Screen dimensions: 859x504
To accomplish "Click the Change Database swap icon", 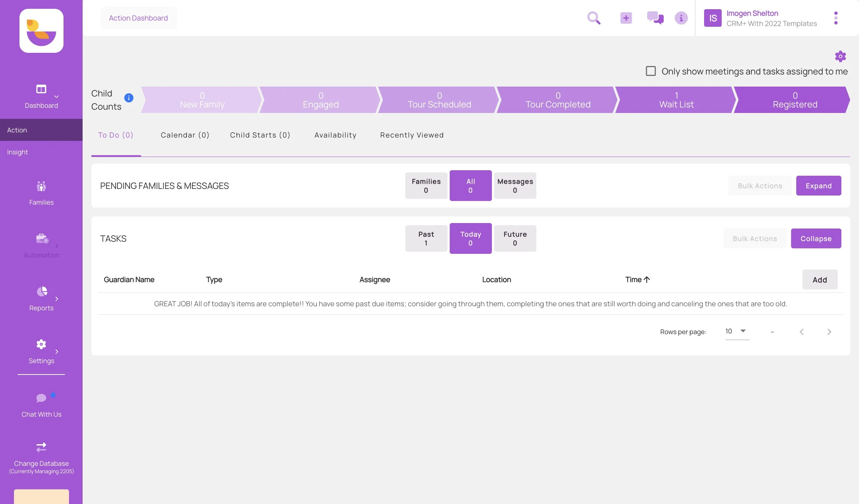I will tap(41, 447).
